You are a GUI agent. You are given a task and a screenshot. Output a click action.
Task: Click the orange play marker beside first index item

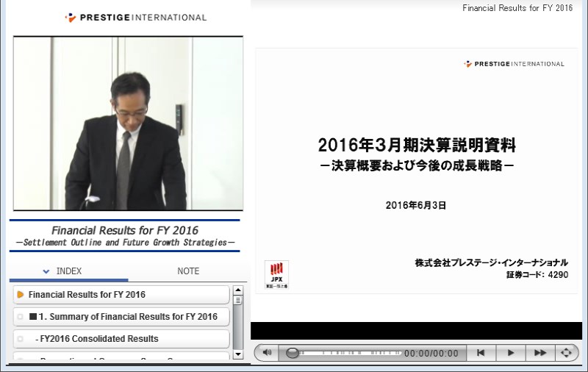(21, 295)
